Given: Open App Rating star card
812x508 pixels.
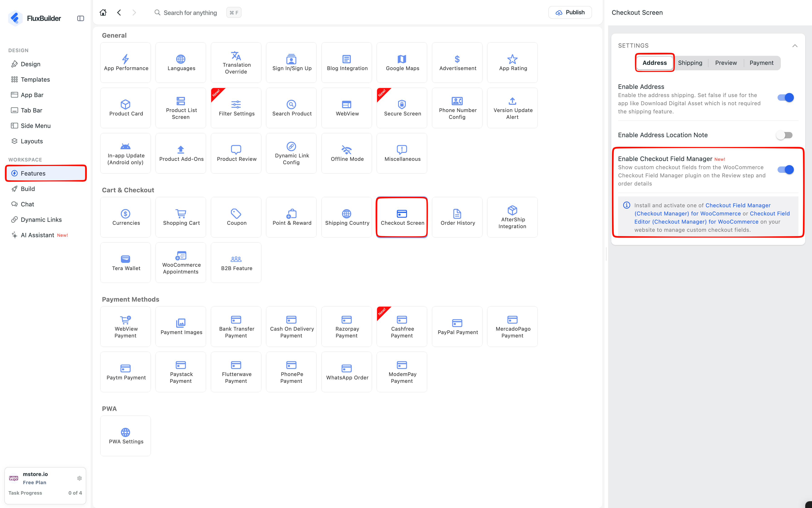Looking at the screenshot, I should click(x=512, y=63).
